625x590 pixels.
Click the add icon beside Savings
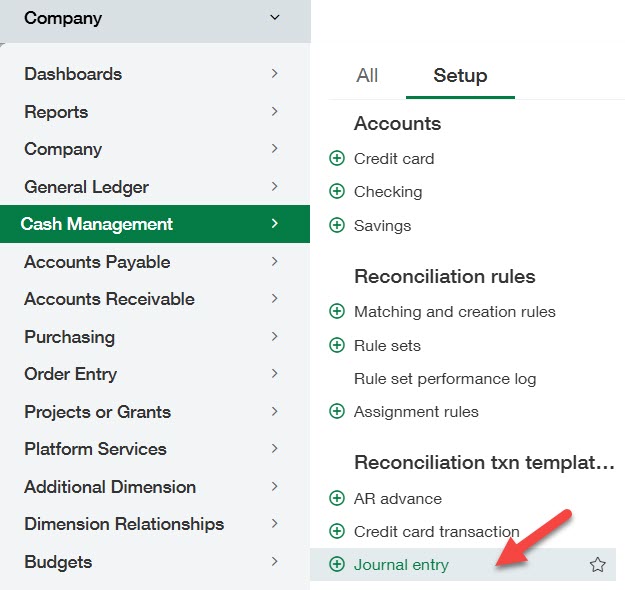click(336, 226)
